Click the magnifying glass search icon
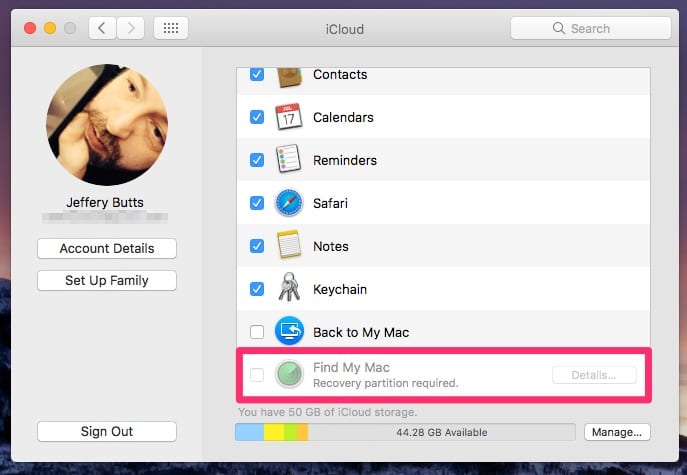Image resolution: width=687 pixels, height=475 pixels. 559,28
